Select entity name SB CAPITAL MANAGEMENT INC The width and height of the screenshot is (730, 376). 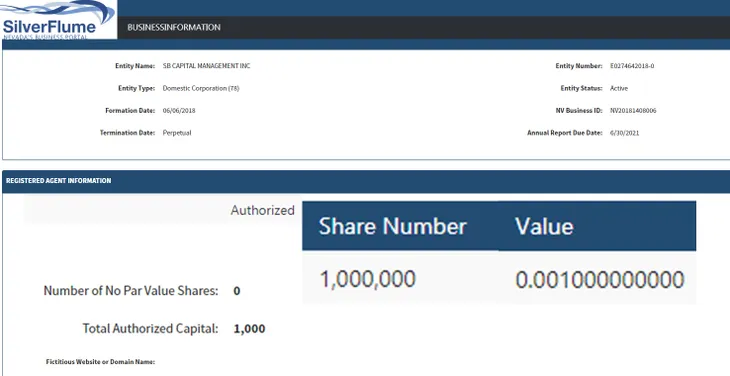coord(206,66)
